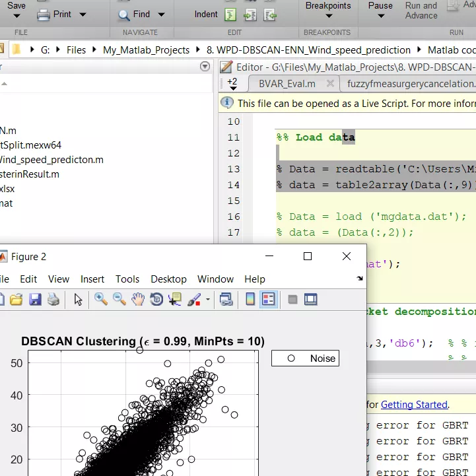Activate the Zoom Out tool
Screen dimensions: 476x476
[119, 299]
